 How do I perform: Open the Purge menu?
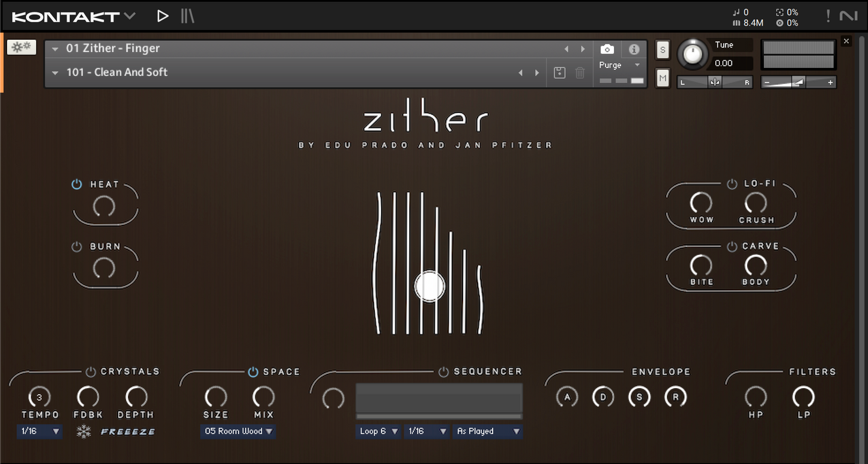coord(616,65)
